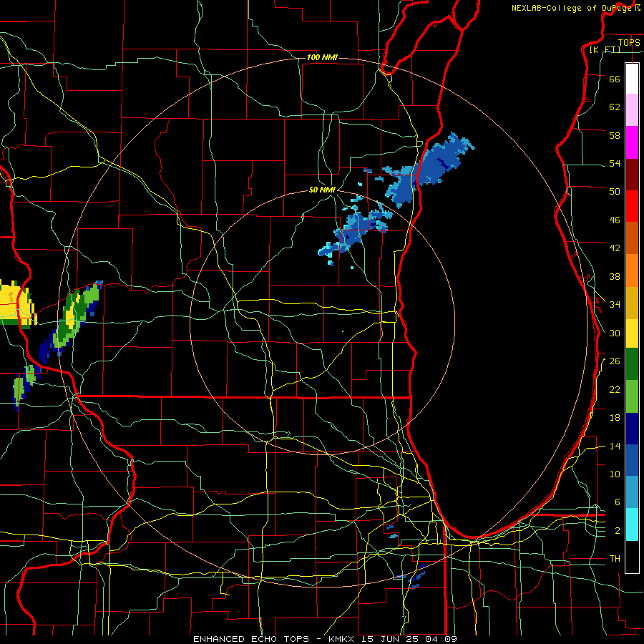Click the "10" legend value
644x644 pixels.
point(615,474)
